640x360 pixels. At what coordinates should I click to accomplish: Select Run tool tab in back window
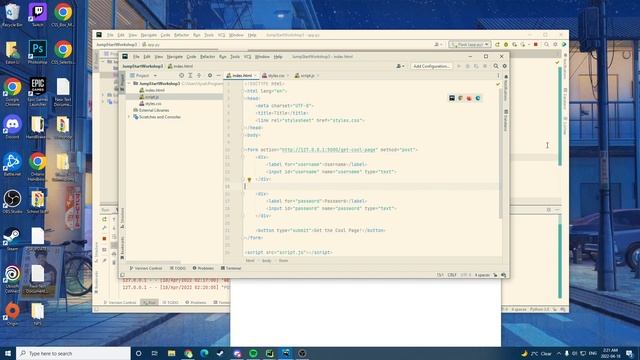coord(149,302)
